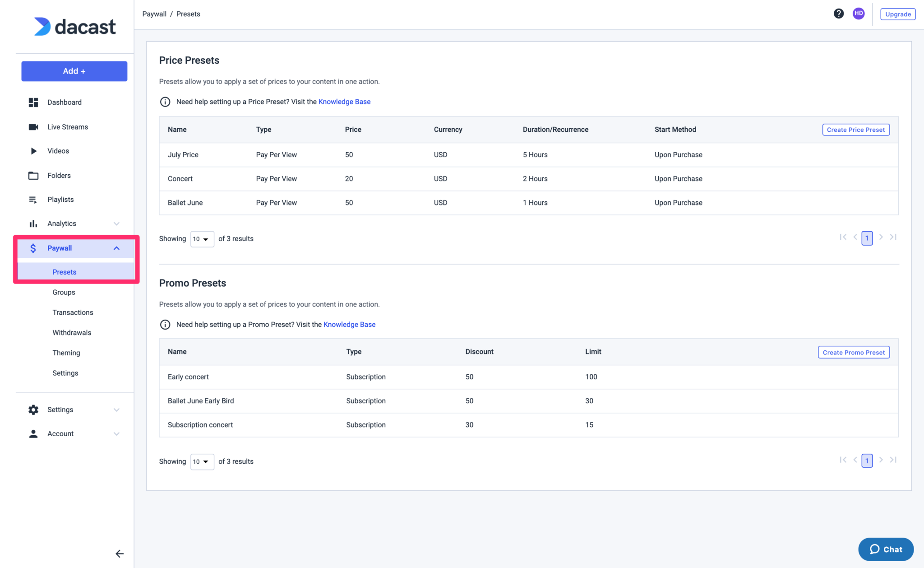The width and height of the screenshot is (924, 568).
Task: Collapse the Paywall menu chevron
Action: coord(116,248)
